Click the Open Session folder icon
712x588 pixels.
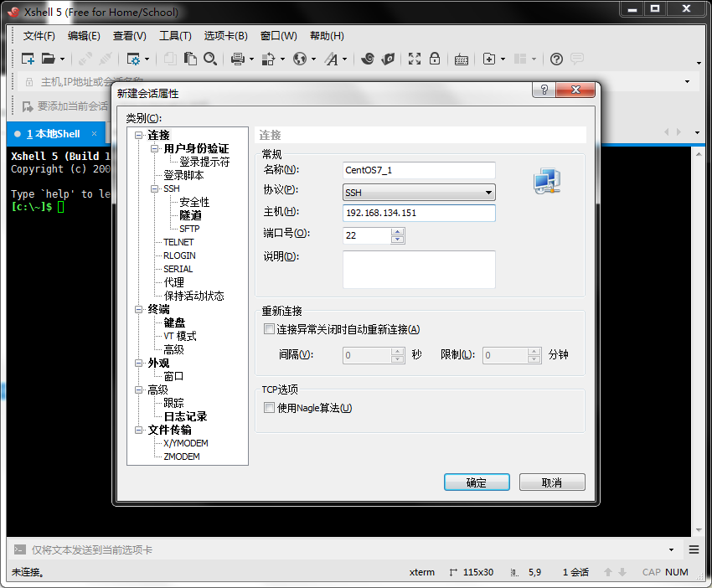click(x=48, y=59)
